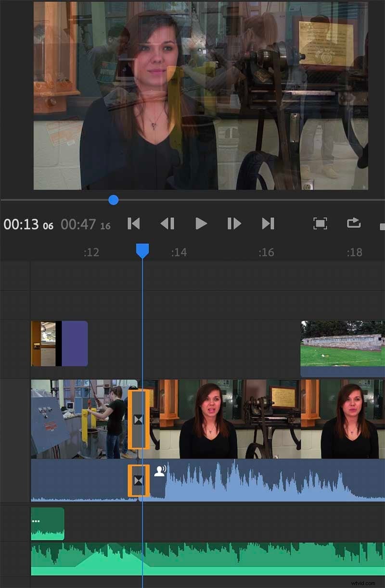The height and width of the screenshot is (588, 385).
Task: Jump to the next edit point
Action: point(268,224)
